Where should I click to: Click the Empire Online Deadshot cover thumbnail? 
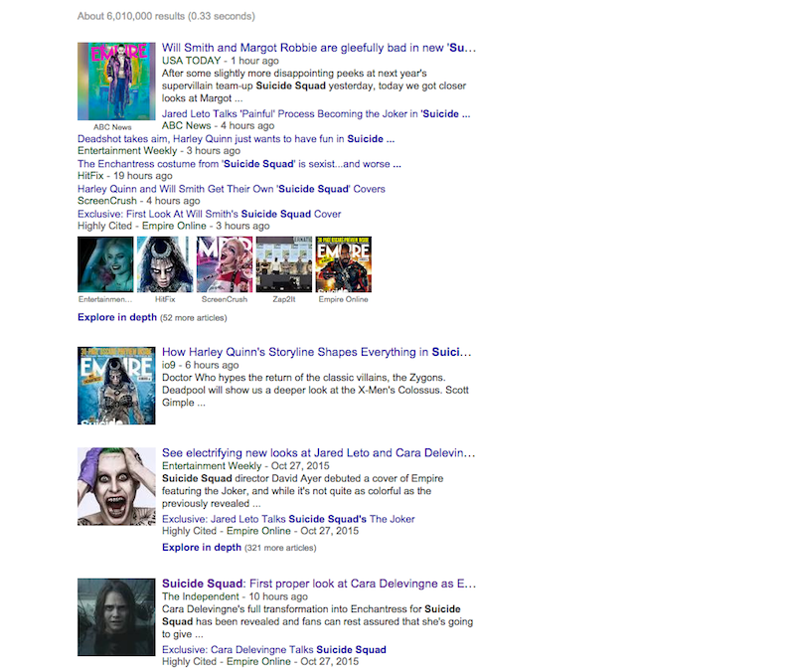point(344,264)
